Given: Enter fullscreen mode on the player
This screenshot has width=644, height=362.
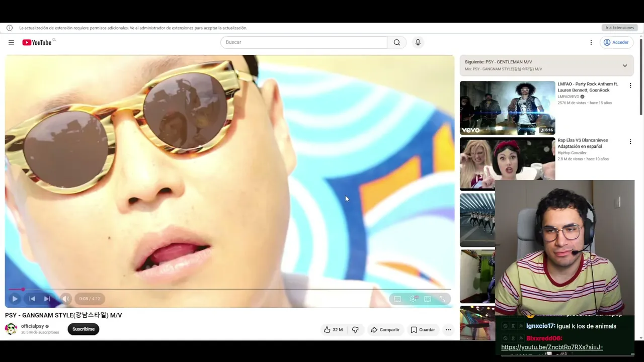Looking at the screenshot, I should tap(443, 299).
